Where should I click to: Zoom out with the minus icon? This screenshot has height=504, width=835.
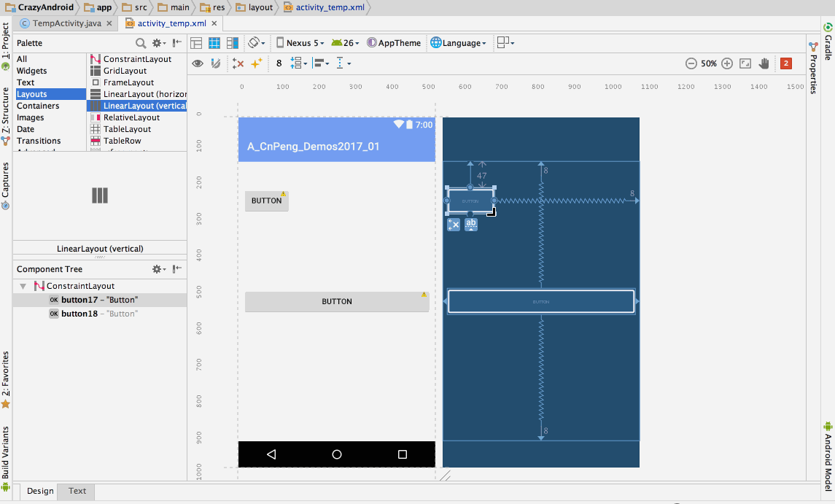(x=691, y=63)
